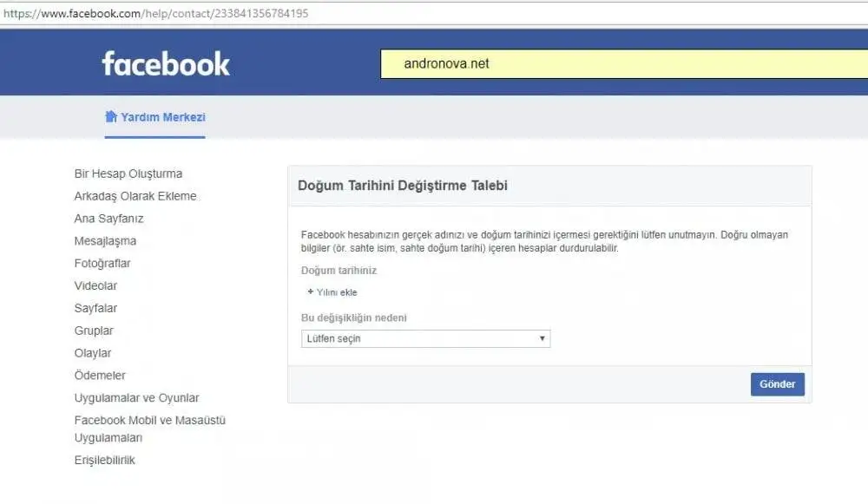Open Facebook Mobil ve Masaüstü Uygulamaları topic
This screenshot has height=504, width=868.
(150, 429)
